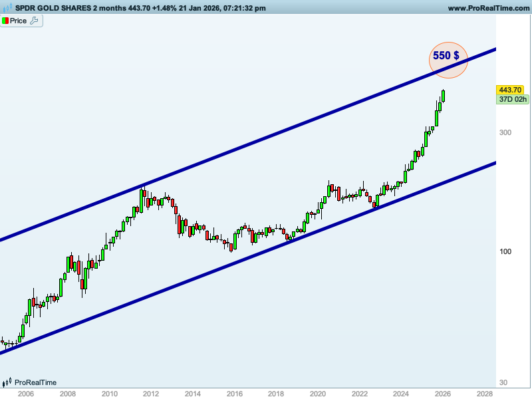
Task: Click the red-green Price color indicator
Action: click(x=5, y=21)
